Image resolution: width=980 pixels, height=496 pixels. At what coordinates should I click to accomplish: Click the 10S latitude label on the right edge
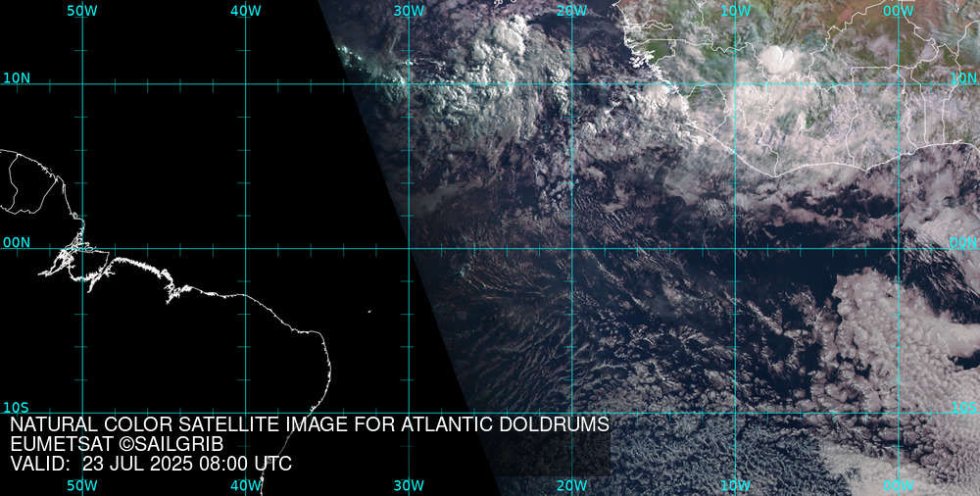point(963,408)
